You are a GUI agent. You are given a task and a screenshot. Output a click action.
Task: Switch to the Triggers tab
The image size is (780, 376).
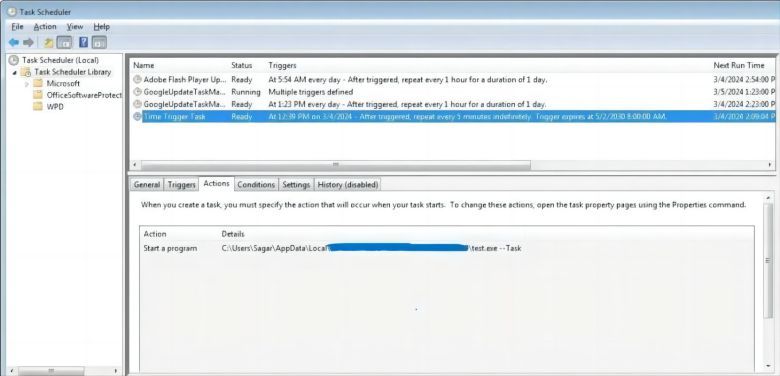point(181,185)
